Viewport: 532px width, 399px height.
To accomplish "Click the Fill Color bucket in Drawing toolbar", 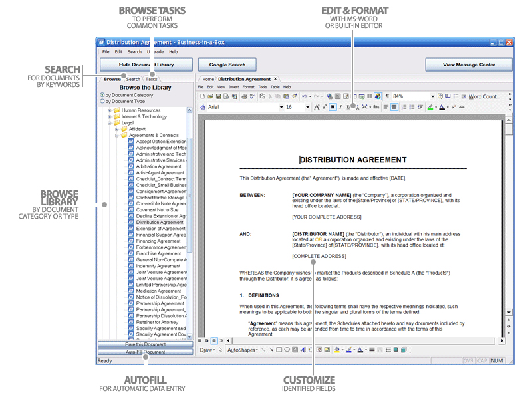I will 337,350.
